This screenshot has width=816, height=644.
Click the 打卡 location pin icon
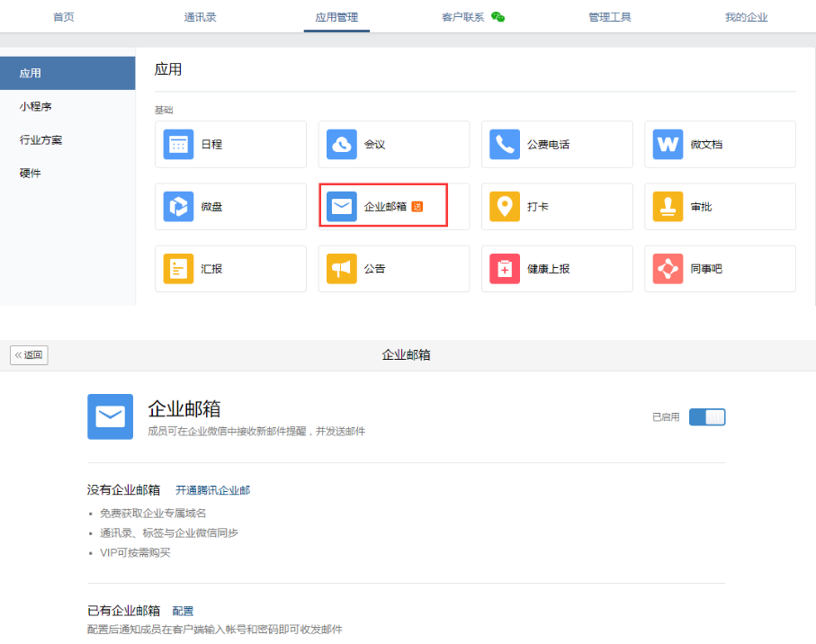(x=505, y=207)
